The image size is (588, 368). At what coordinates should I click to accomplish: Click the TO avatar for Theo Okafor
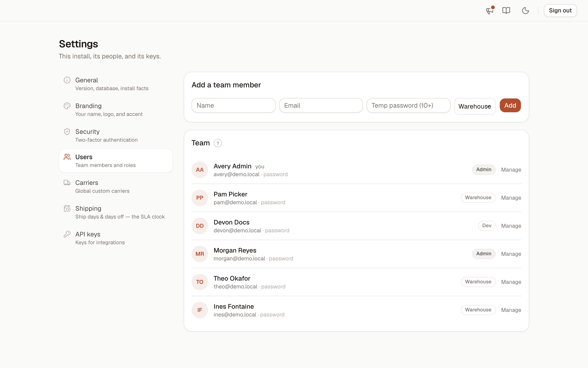[x=200, y=282]
